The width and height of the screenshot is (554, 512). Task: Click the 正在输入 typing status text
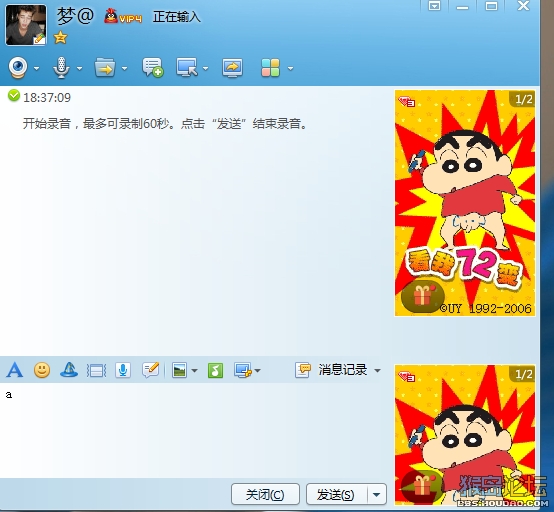coord(176,17)
